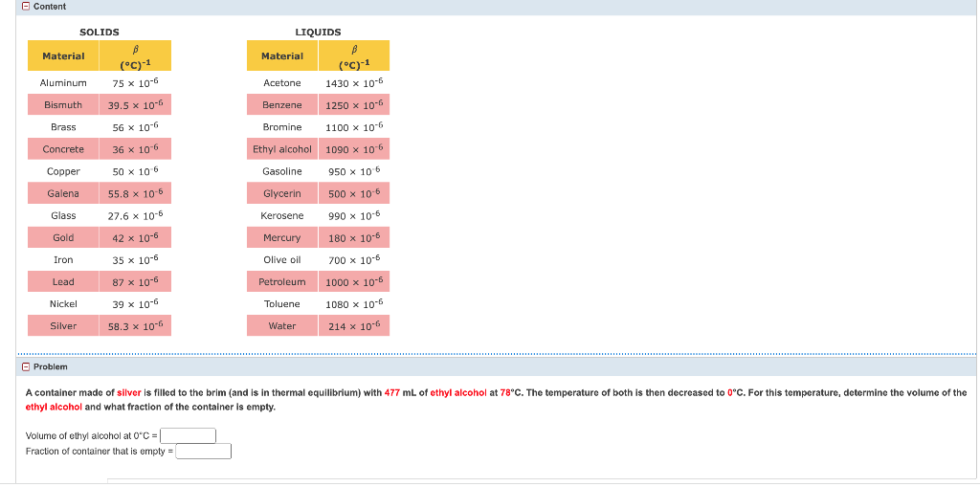Click the Kerosene material cell
This screenshot has height=487, width=980.
click(282, 215)
